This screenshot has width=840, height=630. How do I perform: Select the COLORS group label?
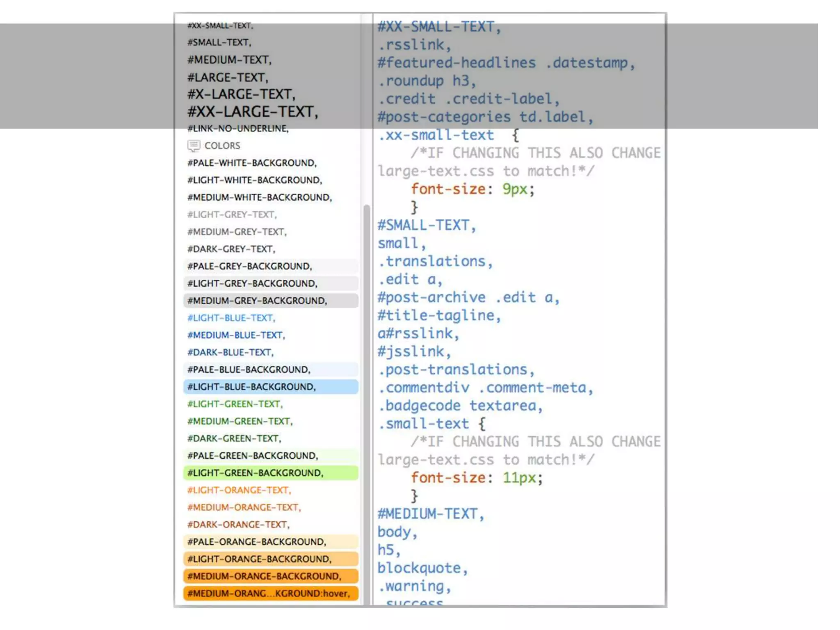222,146
